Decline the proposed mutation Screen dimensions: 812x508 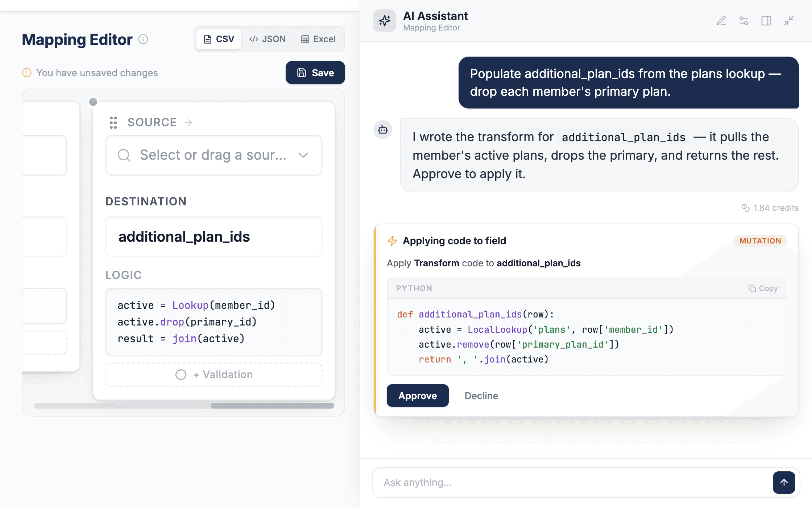pyautogui.click(x=481, y=396)
